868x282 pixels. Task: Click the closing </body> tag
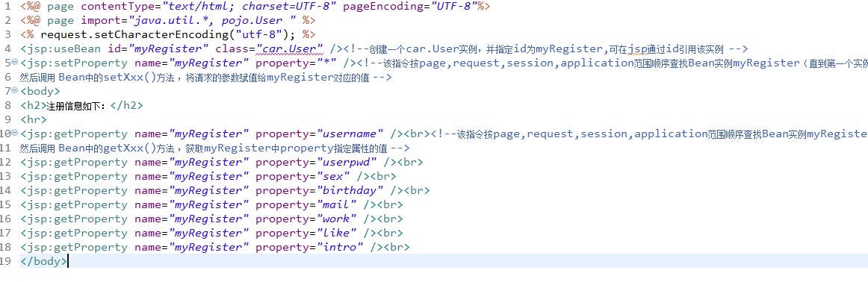coord(44,261)
